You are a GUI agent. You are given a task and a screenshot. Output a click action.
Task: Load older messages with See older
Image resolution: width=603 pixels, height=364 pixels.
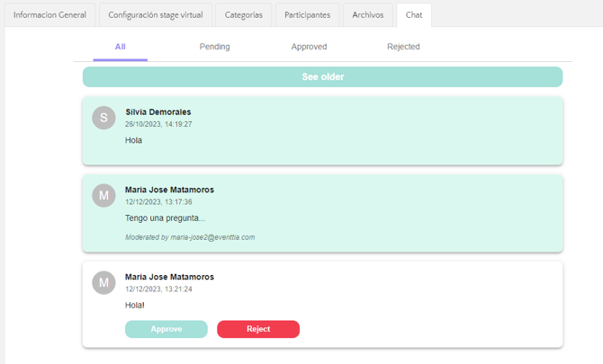[323, 76]
